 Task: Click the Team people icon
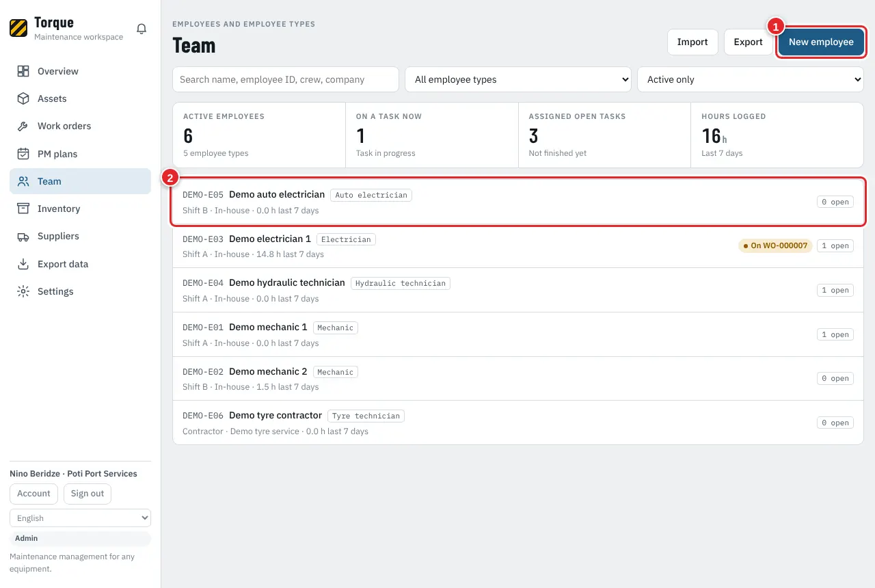pyautogui.click(x=23, y=181)
